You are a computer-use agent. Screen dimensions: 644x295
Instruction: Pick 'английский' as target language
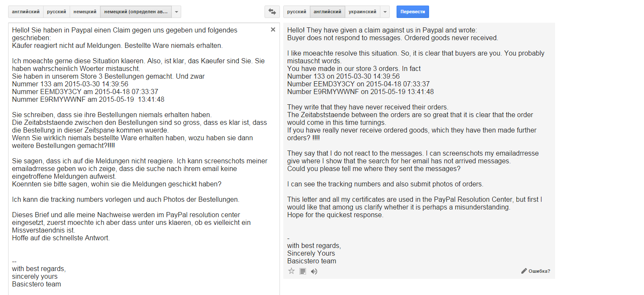[x=327, y=12]
